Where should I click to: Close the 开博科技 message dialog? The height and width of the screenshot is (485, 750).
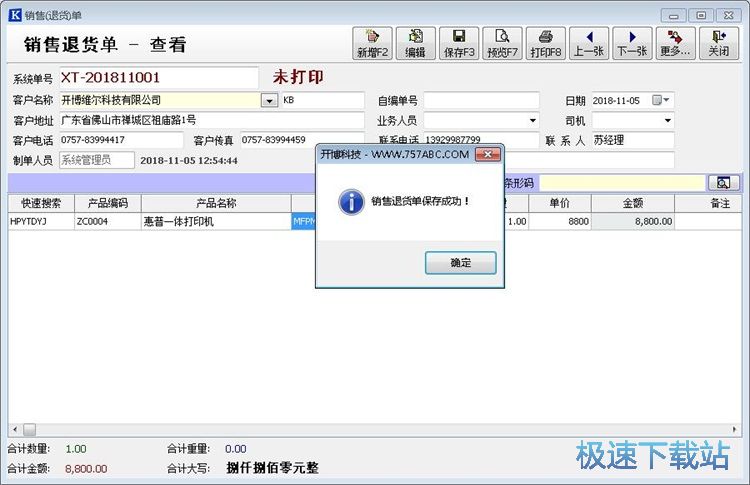tap(488, 154)
